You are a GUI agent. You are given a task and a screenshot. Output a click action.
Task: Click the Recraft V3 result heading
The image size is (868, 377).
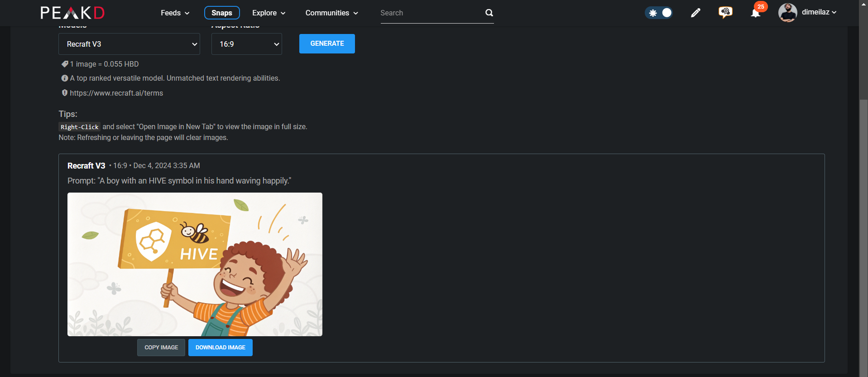86,166
